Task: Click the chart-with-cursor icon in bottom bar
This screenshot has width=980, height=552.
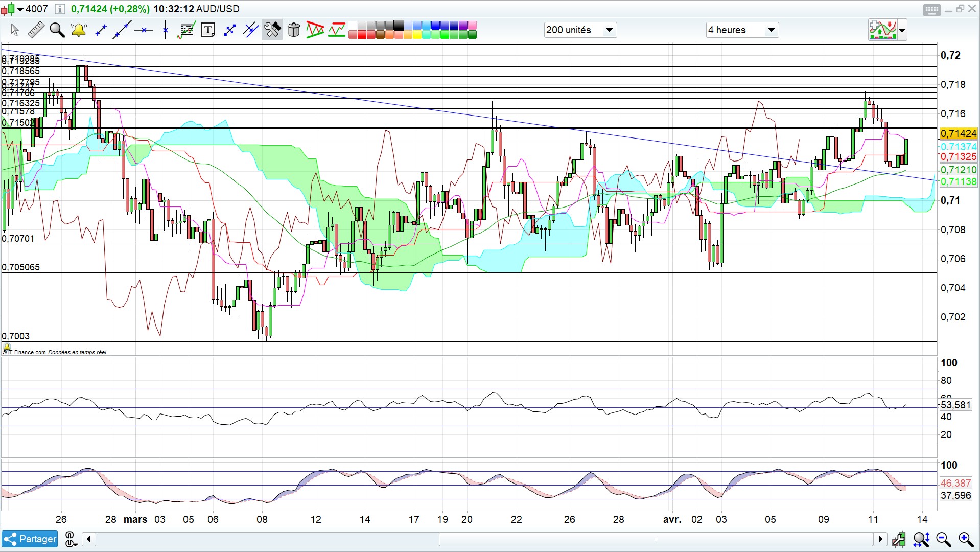Action: click(899, 539)
